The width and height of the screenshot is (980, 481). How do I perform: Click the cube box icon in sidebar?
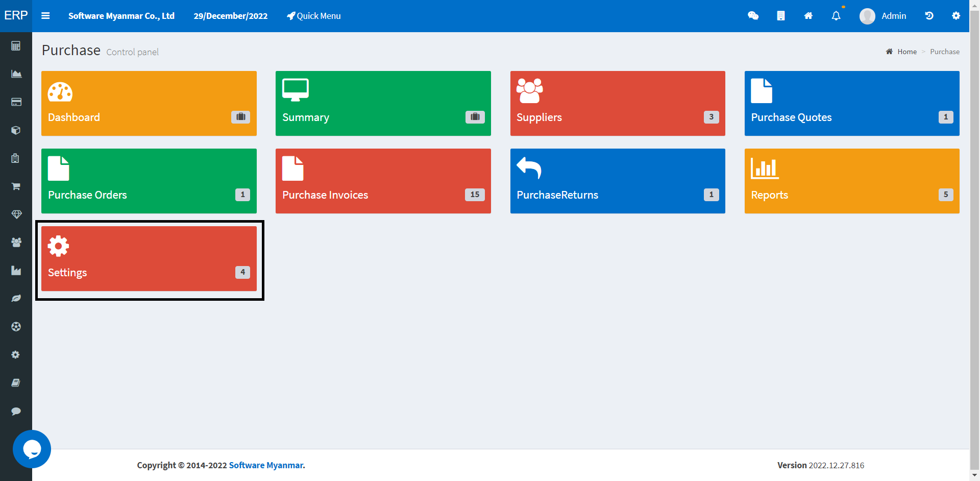click(16, 130)
